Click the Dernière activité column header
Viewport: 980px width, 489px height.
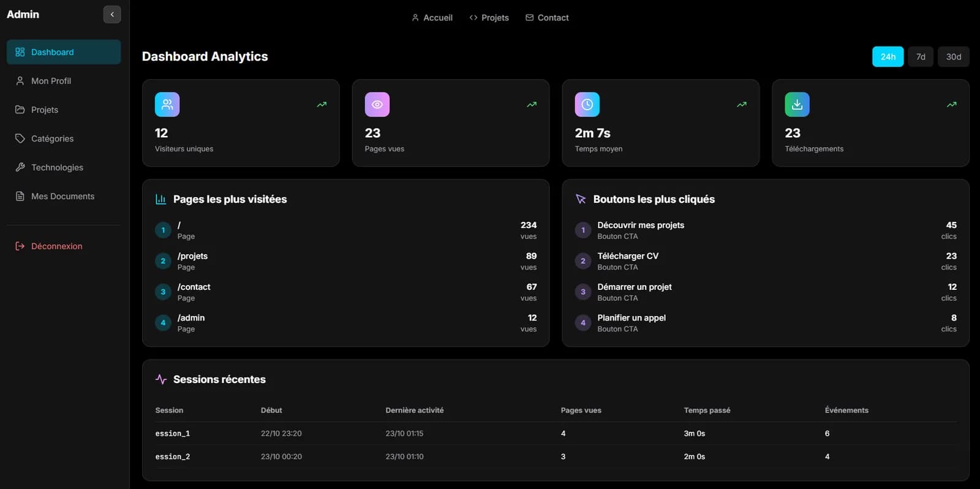[415, 410]
